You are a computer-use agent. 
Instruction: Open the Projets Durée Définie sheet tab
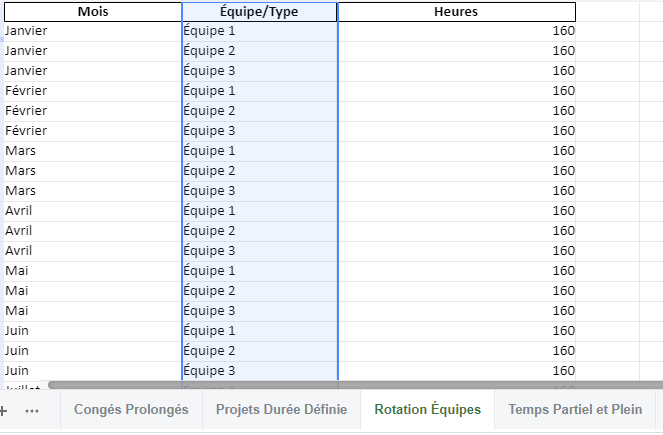click(x=281, y=410)
